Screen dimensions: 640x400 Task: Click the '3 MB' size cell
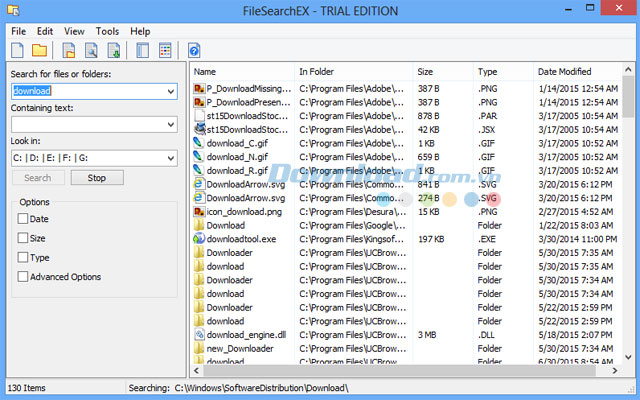pyautogui.click(x=427, y=335)
